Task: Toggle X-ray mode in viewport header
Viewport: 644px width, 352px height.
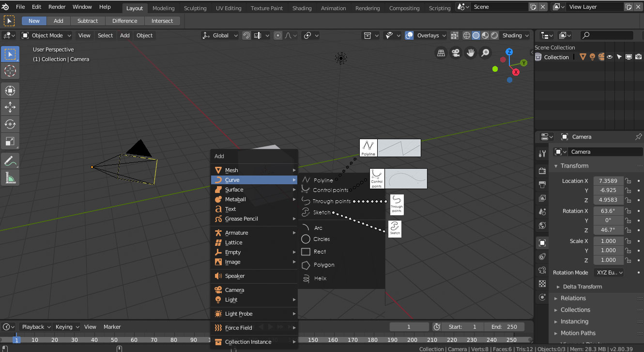Action: coord(455,35)
